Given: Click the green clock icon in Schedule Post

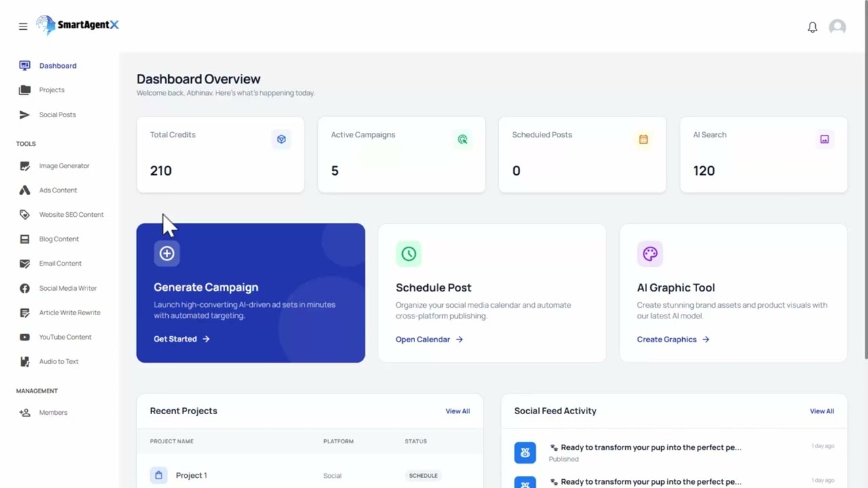Looking at the screenshot, I should tap(408, 253).
